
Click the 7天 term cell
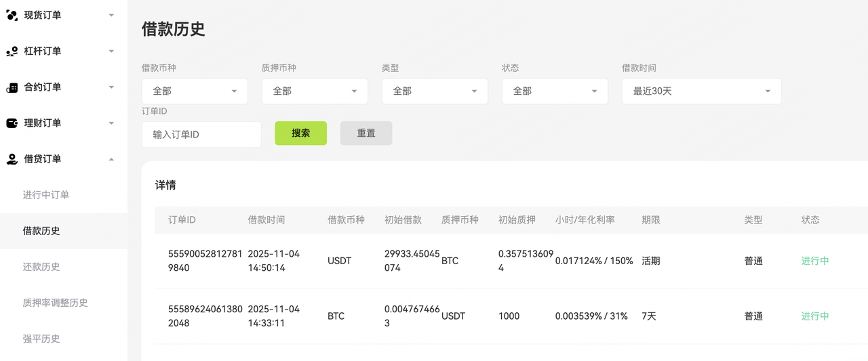coord(650,316)
